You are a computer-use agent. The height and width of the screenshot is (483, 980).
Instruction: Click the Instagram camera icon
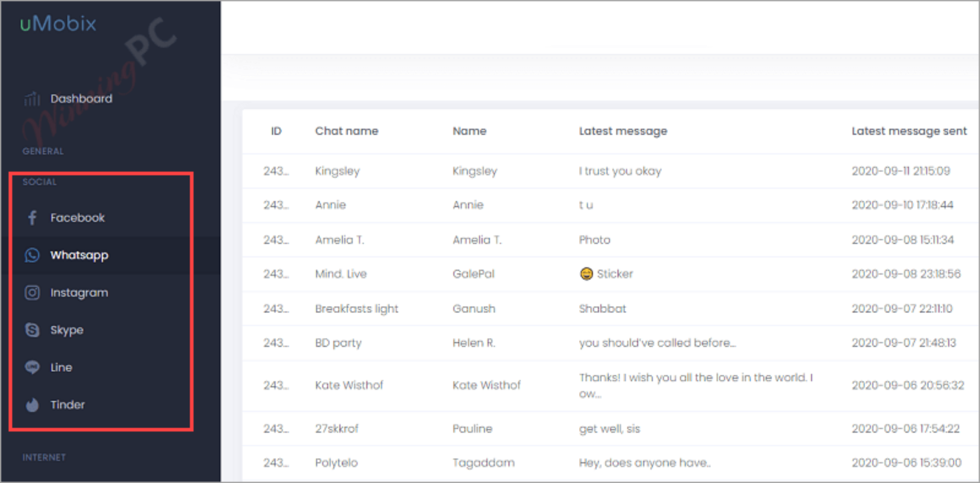pos(32,292)
